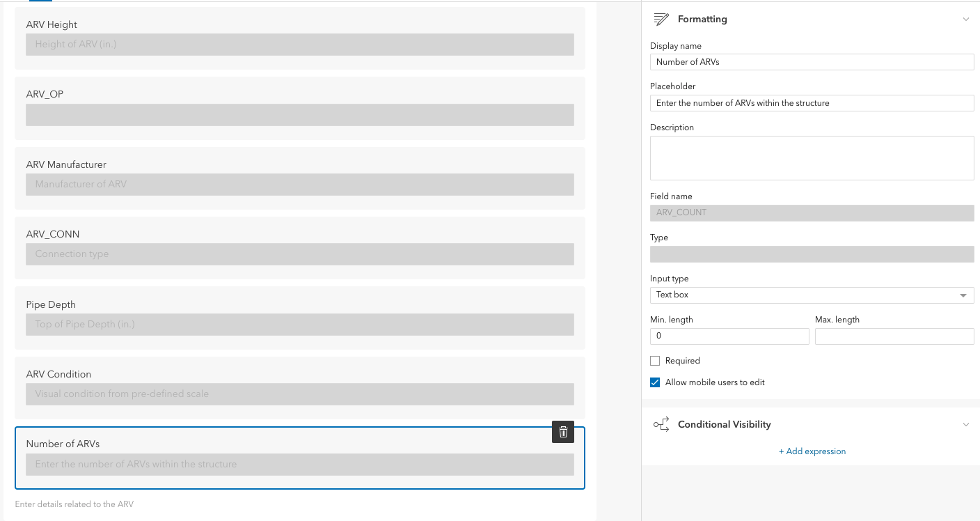Viewport: 980px width, 521px height.
Task: Collapse the Conditional Visibility section
Action: pyautogui.click(x=966, y=423)
